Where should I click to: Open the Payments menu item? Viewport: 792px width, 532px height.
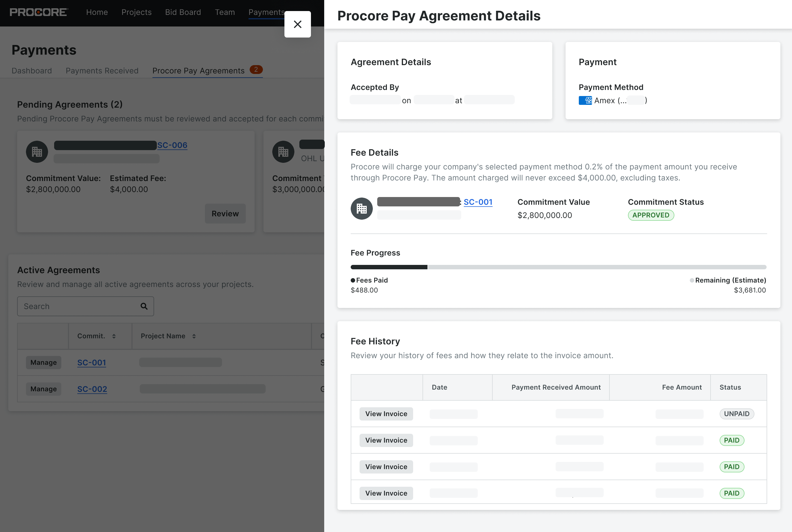click(266, 12)
